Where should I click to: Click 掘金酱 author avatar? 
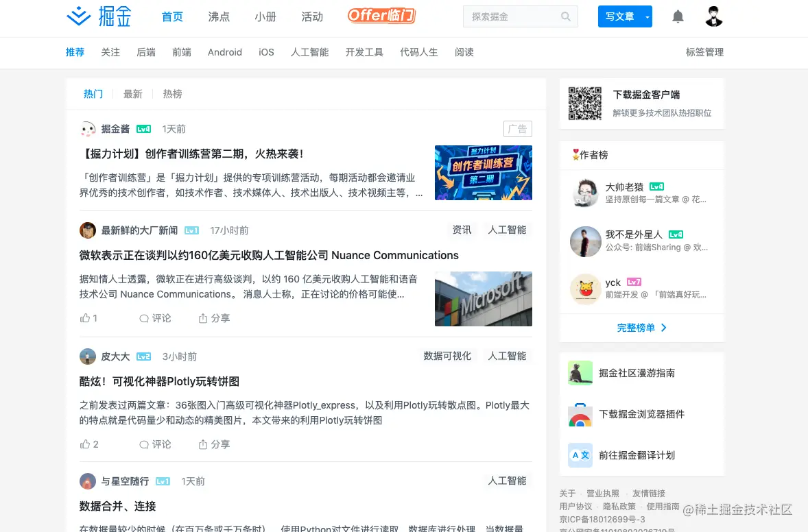[88, 129]
